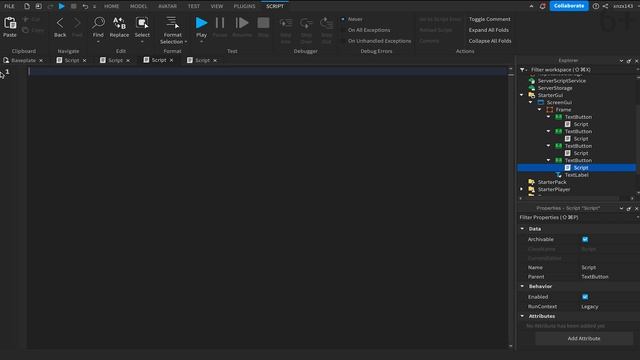Click editor scrollbar down arrow
The width and height of the screenshot is (640, 360).
pos(511,346)
